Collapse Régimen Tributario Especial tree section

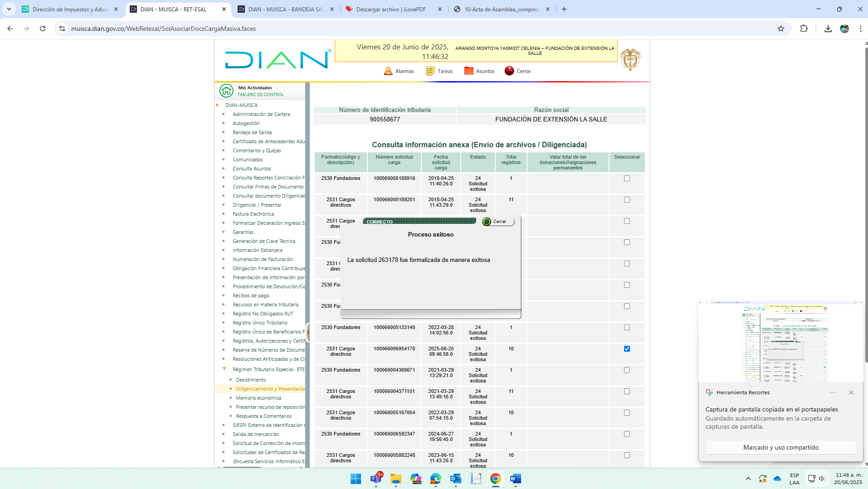tap(224, 369)
